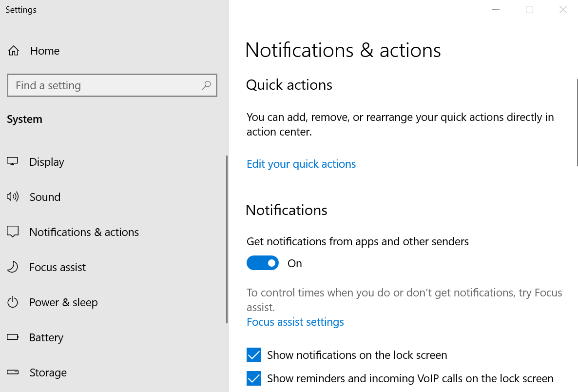Viewport: 578px width, 392px height.
Task: Click the Notifications section heading
Action: pos(287,210)
